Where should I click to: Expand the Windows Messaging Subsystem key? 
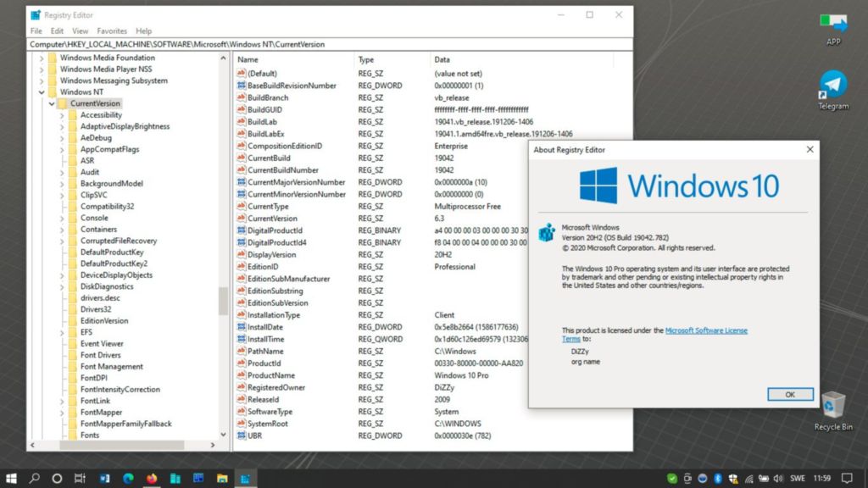[41, 80]
